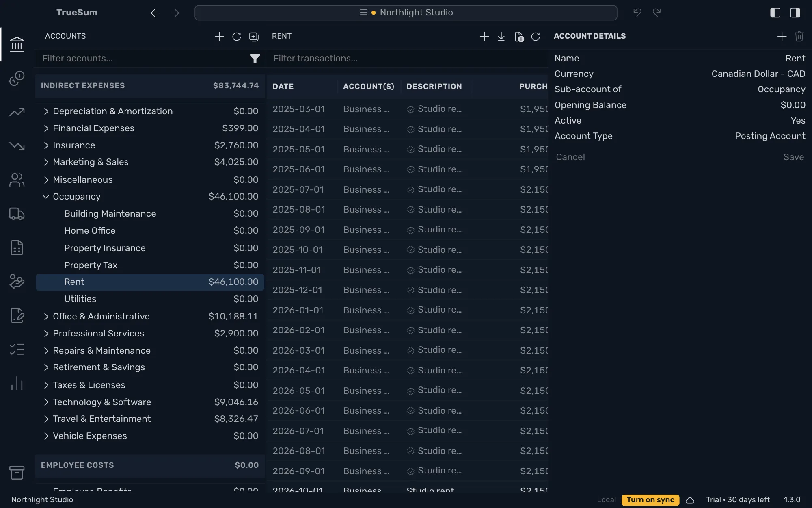Open the bar chart reports sidebar icon
This screenshot has width=812, height=508.
(17, 383)
